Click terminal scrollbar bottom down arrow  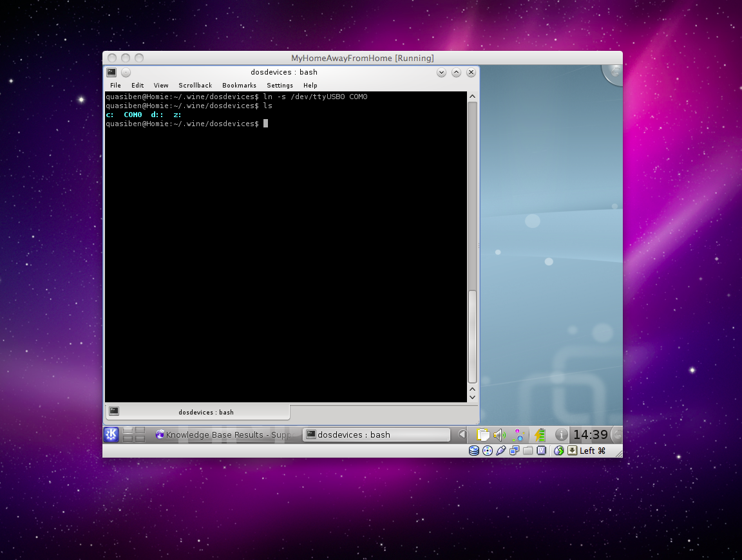(x=472, y=397)
